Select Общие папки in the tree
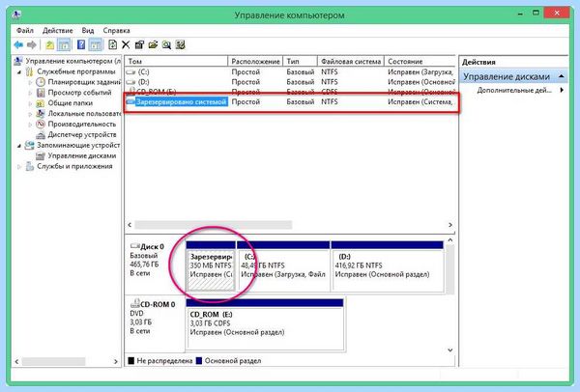This screenshot has height=392, width=580. [x=70, y=103]
